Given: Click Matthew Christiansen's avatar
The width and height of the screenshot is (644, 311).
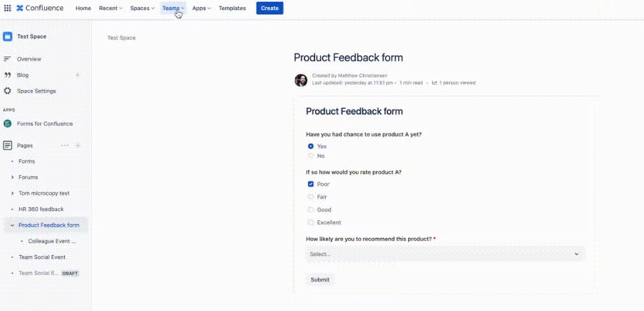Looking at the screenshot, I should (301, 80).
